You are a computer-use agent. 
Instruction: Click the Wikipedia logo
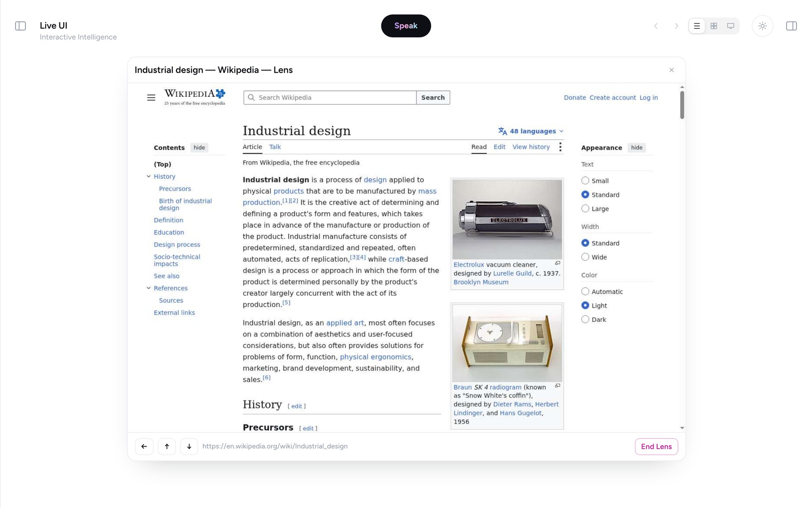coord(195,97)
